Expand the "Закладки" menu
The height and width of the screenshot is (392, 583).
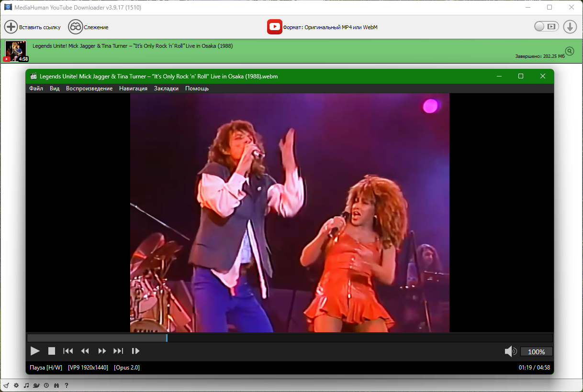click(x=166, y=88)
